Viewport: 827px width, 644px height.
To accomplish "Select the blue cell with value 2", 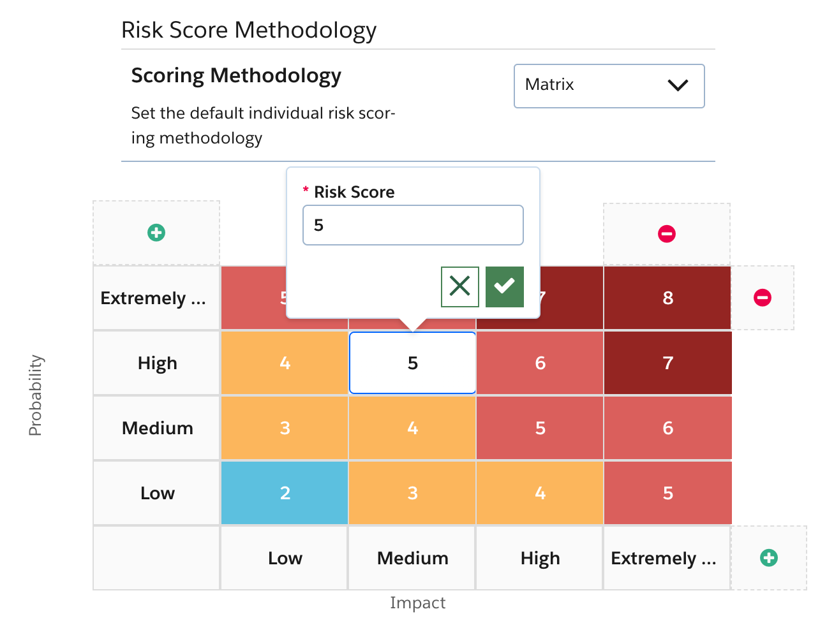I will tap(284, 492).
